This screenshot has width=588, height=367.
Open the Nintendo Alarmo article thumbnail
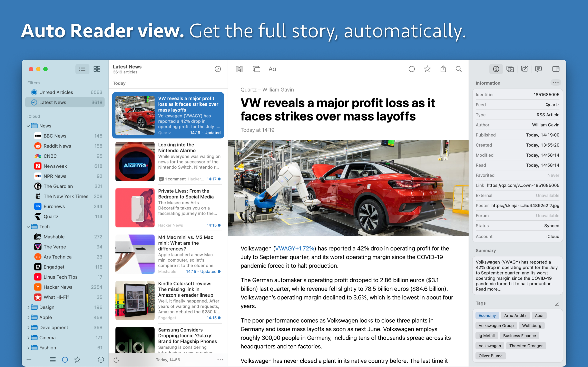point(135,162)
